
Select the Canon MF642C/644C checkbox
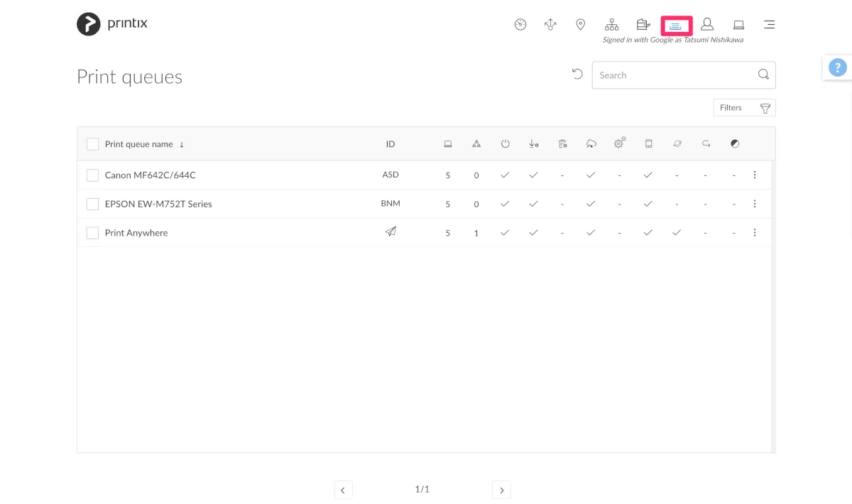tap(92, 175)
